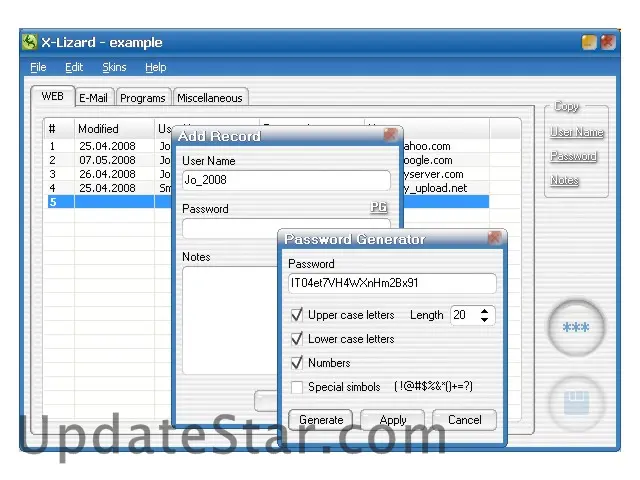Image resolution: width=640 pixels, height=480 pixels.
Task: Click the # column header
Action: coord(60,129)
